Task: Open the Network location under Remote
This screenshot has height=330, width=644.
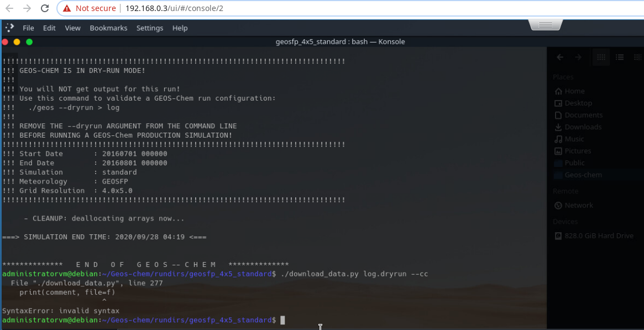Action: point(578,205)
